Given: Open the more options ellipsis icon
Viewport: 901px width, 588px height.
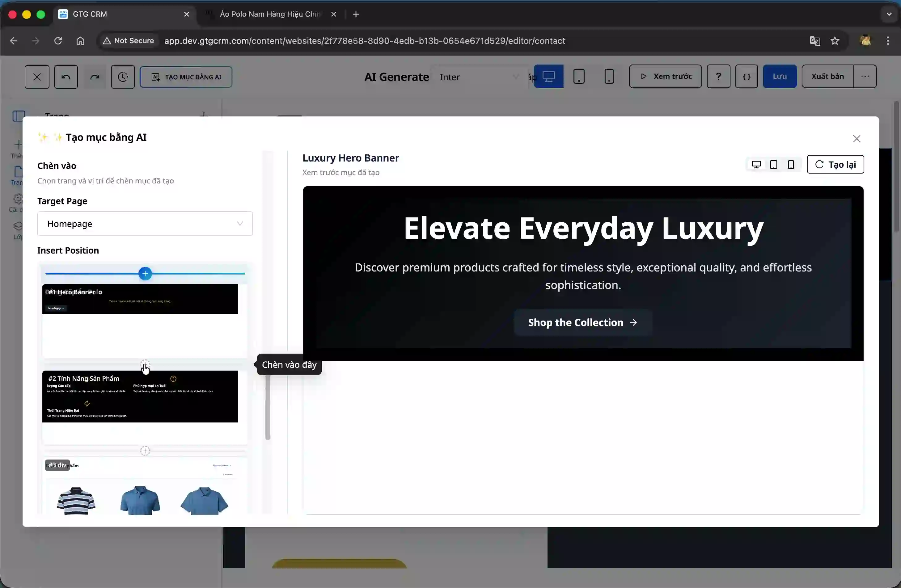Looking at the screenshot, I should click(865, 76).
